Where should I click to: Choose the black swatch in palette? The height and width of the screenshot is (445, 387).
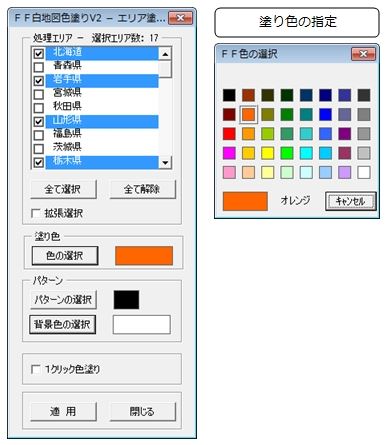point(229,95)
